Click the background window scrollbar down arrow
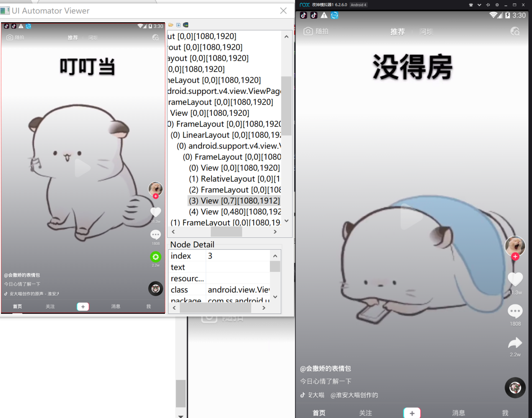 (181, 415)
